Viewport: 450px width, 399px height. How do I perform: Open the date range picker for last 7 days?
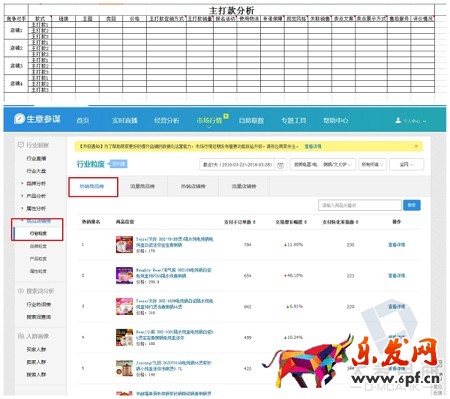(x=243, y=164)
